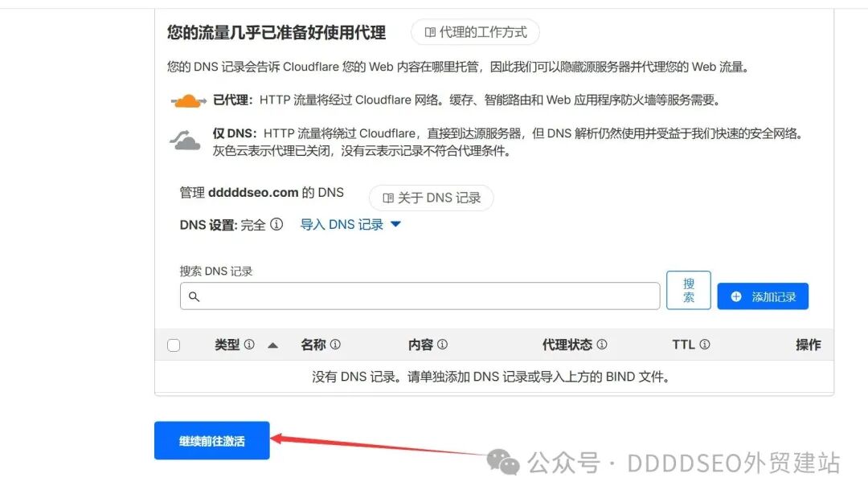Screen dimensions: 868x498
Task: Click info icon beside 类型 column header
Action: tap(249, 344)
